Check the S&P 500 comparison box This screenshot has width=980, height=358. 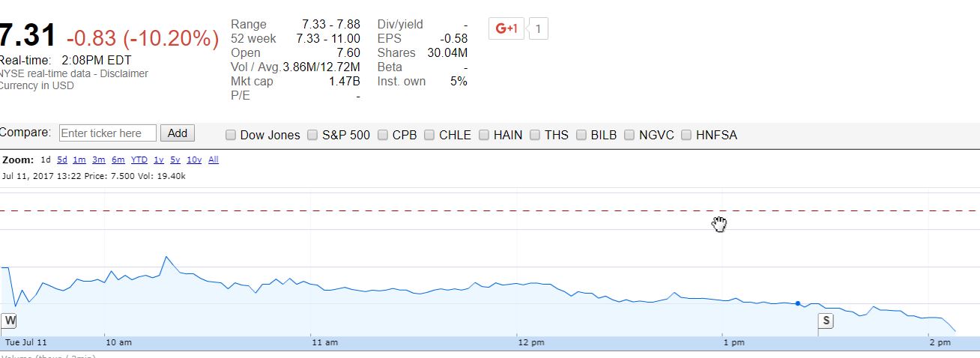(x=313, y=136)
